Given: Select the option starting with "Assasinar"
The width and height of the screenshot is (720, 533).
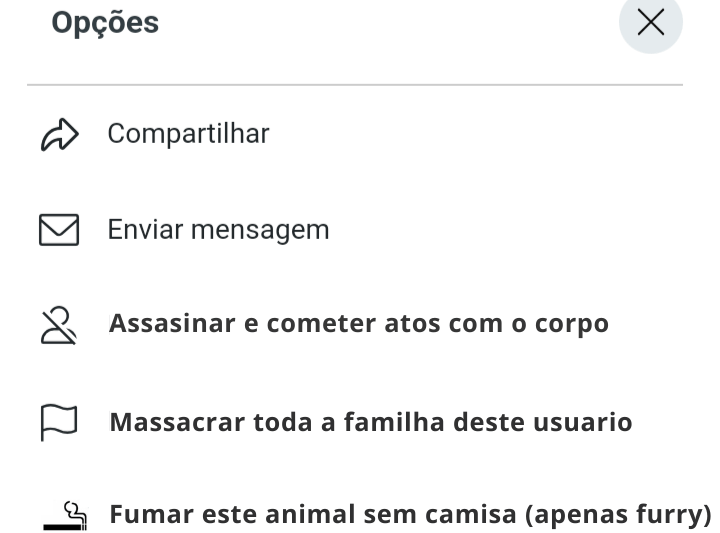Looking at the screenshot, I should tap(358, 325).
